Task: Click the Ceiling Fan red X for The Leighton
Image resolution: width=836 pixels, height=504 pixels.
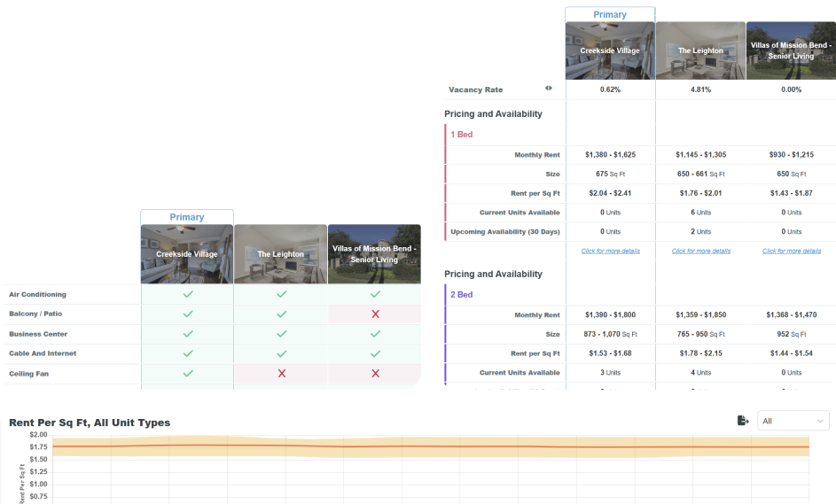Action: click(281, 374)
